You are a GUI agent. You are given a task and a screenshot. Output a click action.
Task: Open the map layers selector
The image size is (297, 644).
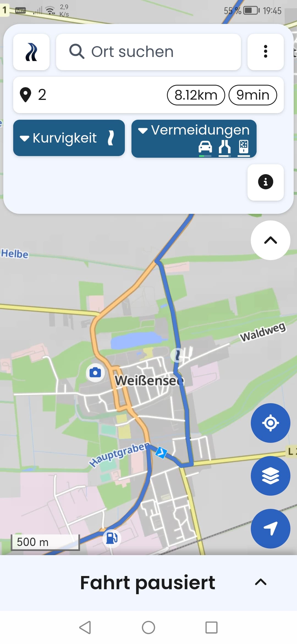point(270,476)
